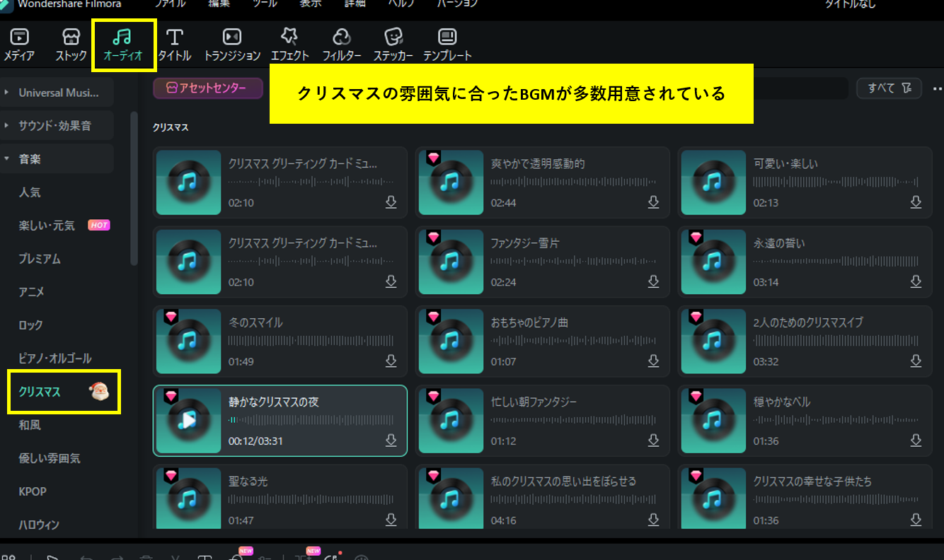Open the すべて filter options
Screen dimensions: 944x560
(889, 87)
